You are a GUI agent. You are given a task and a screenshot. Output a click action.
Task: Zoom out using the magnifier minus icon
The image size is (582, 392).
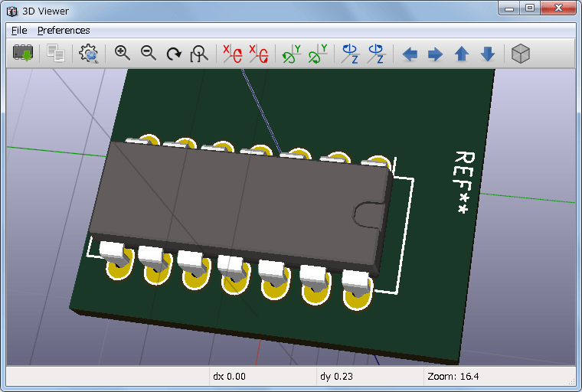pyautogui.click(x=149, y=54)
